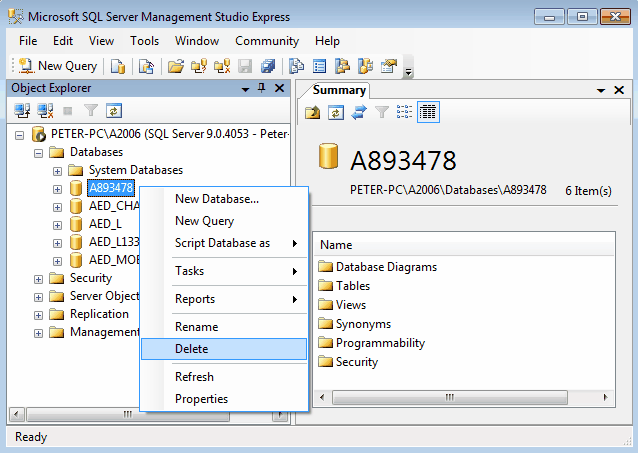The width and height of the screenshot is (638, 453).
Task: Switch Summary to Report details view
Action: click(428, 112)
